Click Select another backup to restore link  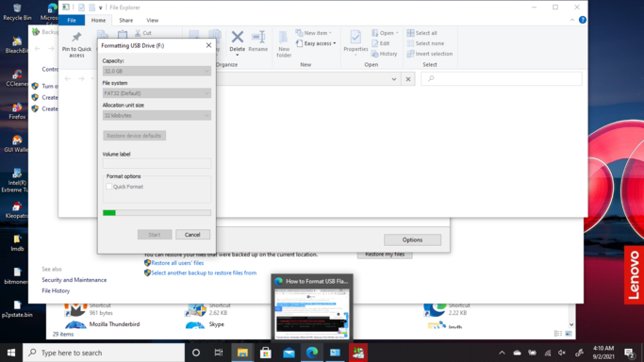pyautogui.click(x=204, y=272)
